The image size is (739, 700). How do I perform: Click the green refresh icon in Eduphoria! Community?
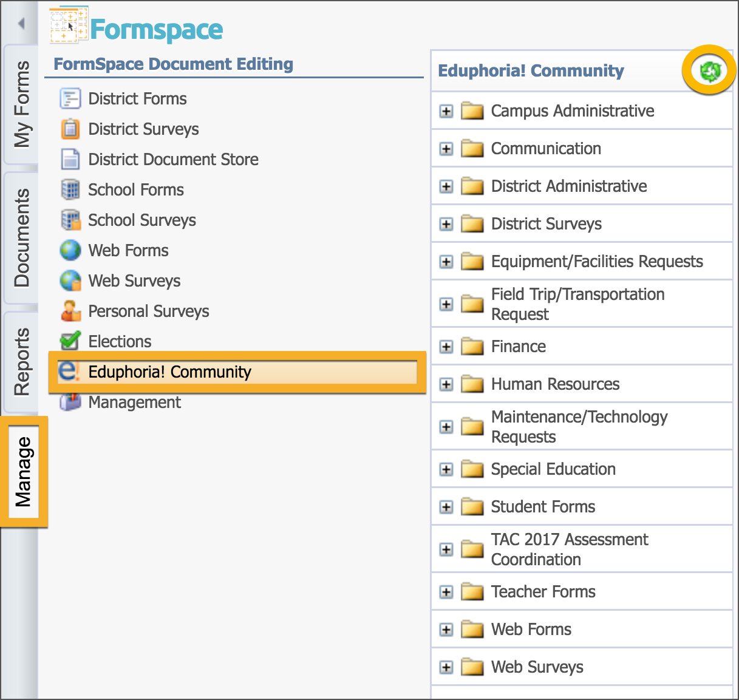pyautogui.click(x=709, y=71)
